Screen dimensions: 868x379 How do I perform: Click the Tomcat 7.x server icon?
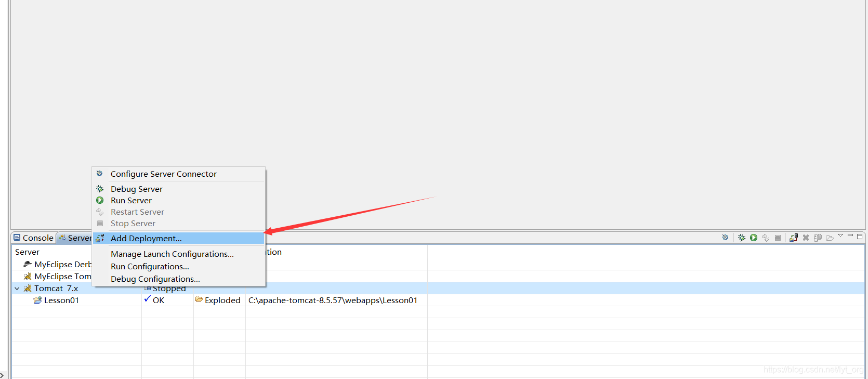tap(28, 288)
